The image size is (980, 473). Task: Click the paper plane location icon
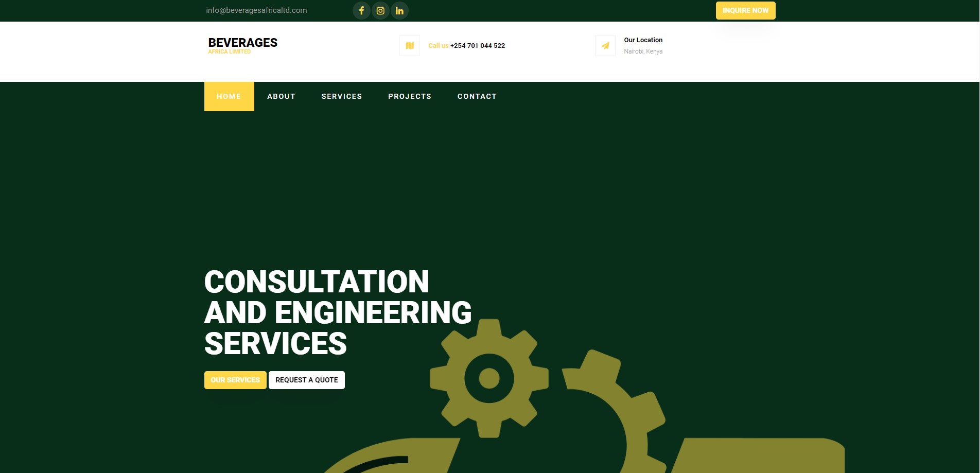click(605, 46)
